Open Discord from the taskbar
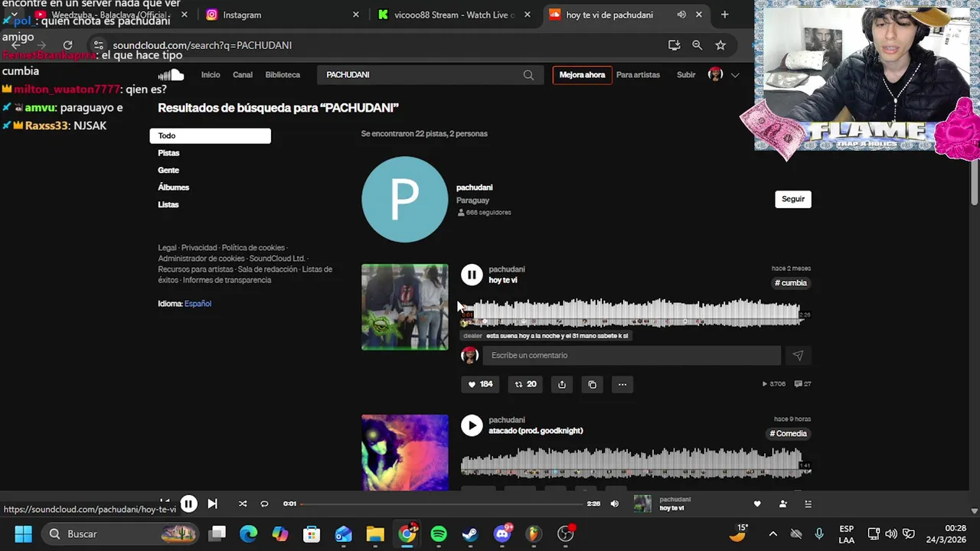This screenshot has height=551, width=980. 502,534
